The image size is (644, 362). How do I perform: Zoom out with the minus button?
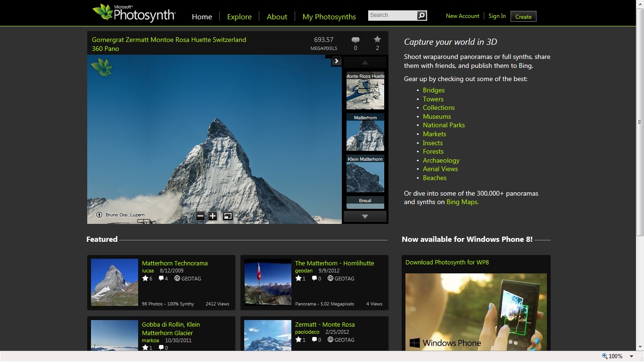pos(200,216)
